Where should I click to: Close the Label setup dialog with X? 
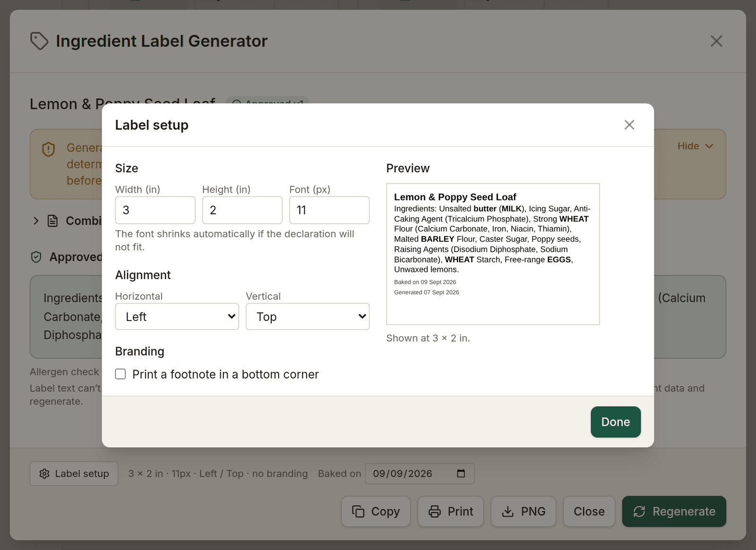tap(629, 125)
